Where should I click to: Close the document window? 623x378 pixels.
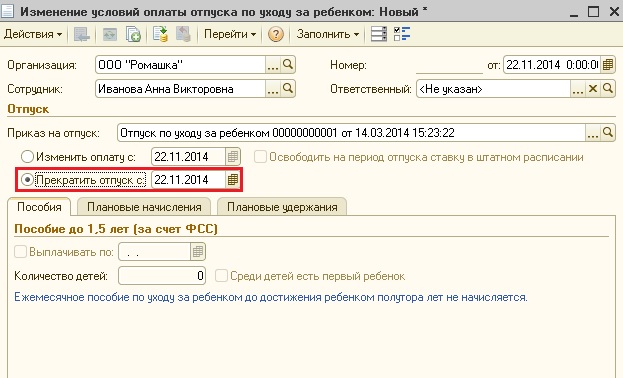(x=614, y=11)
